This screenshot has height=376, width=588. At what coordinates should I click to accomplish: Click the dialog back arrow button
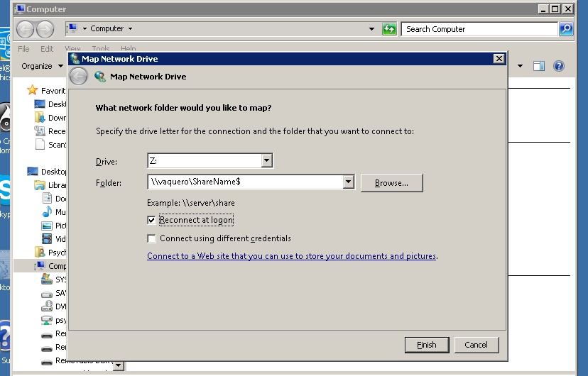coord(78,77)
